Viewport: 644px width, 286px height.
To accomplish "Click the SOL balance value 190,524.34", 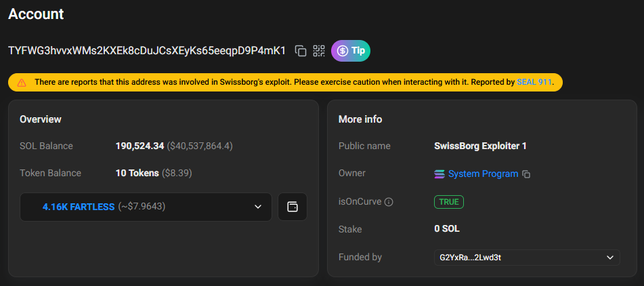I will pos(139,146).
